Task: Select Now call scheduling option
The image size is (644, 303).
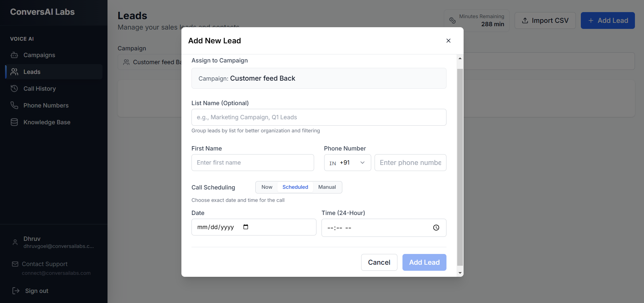Action: point(267,187)
